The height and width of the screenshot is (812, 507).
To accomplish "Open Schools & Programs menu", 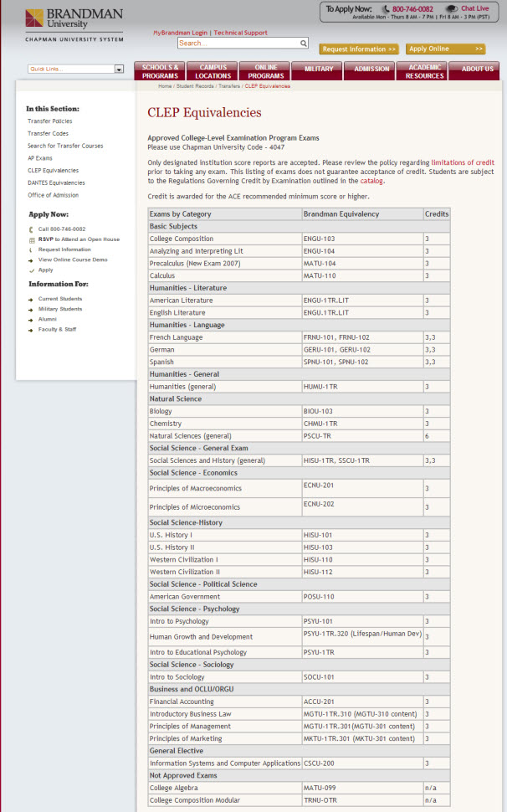I will pyautogui.click(x=160, y=71).
